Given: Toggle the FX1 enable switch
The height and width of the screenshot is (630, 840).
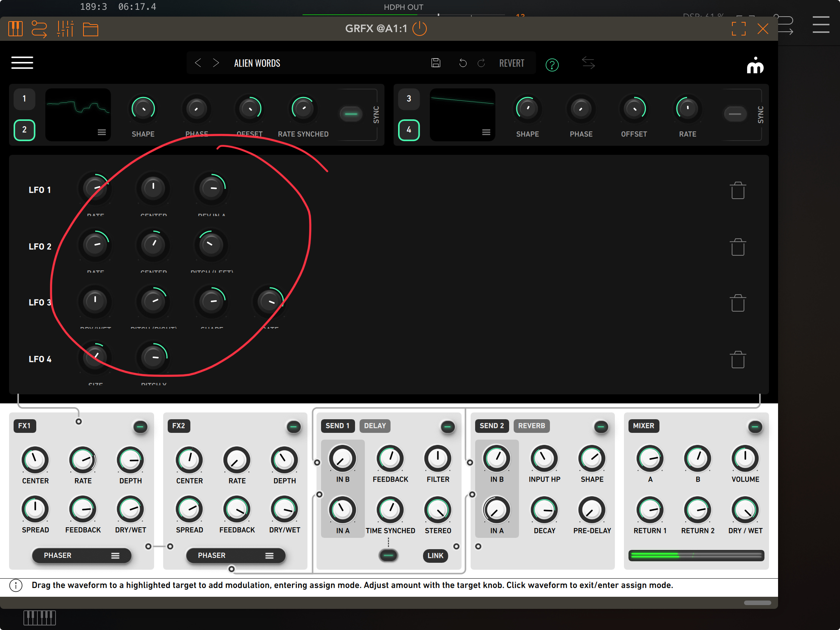Looking at the screenshot, I should (140, 427).
